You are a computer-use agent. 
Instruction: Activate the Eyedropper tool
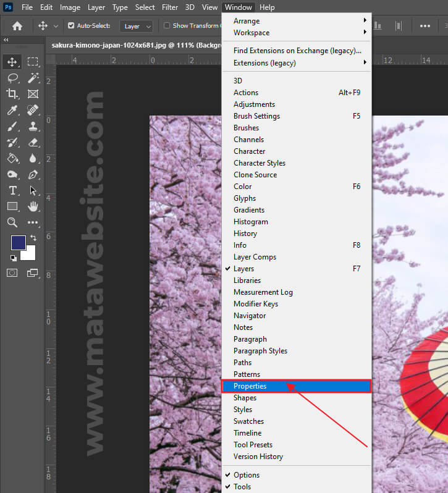(x=12, y=110)
